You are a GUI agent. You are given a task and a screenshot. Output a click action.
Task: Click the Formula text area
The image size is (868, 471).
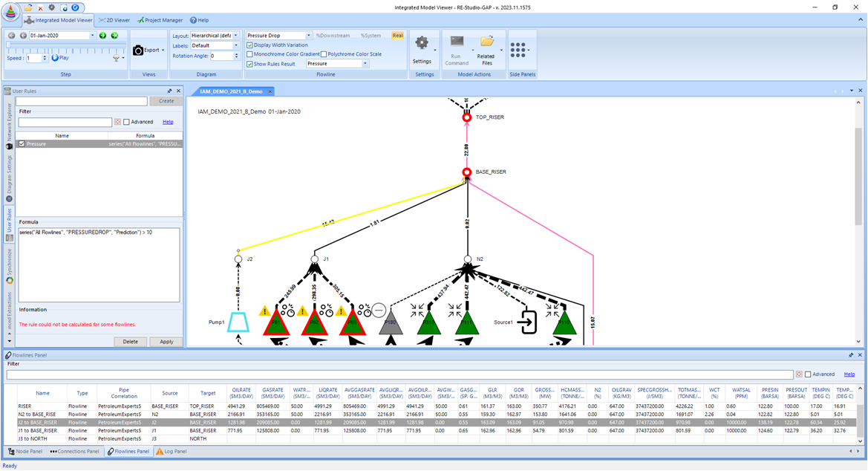(99, 265)
